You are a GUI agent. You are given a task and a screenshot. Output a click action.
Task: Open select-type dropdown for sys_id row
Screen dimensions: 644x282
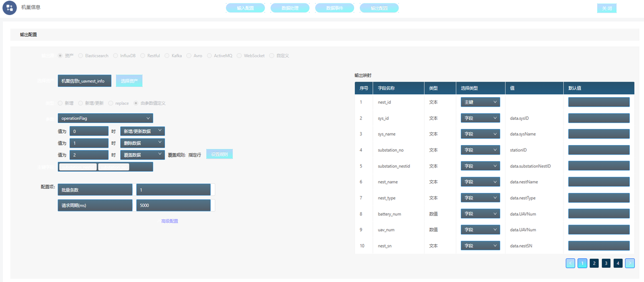pos(480,118)
